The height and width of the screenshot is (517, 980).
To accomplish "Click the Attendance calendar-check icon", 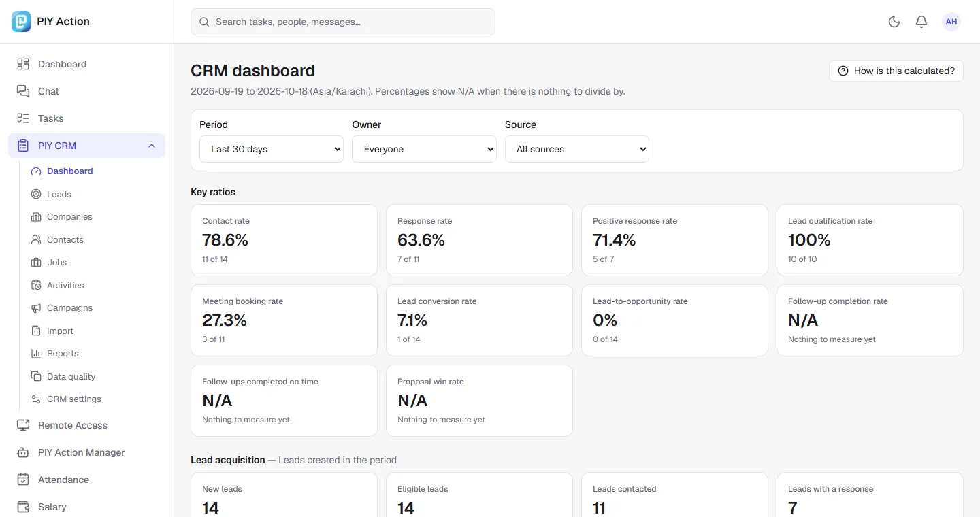I will (x=23, y=480).
